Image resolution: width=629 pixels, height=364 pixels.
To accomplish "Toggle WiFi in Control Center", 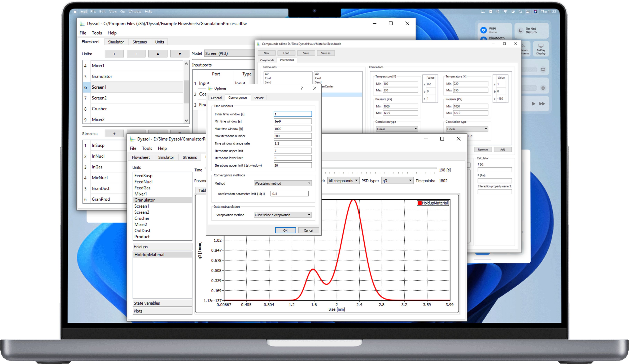I will pyautogui.click(x=484, y=30).
